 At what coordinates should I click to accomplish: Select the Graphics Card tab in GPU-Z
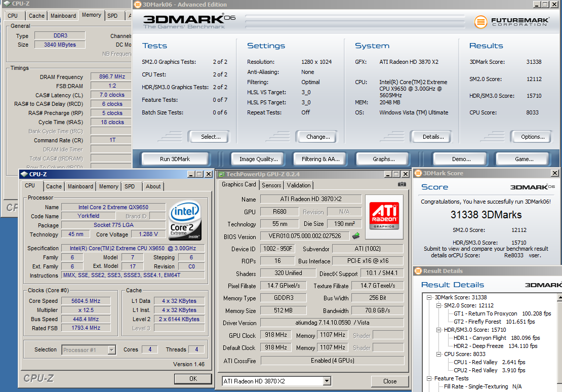point(238,184)
